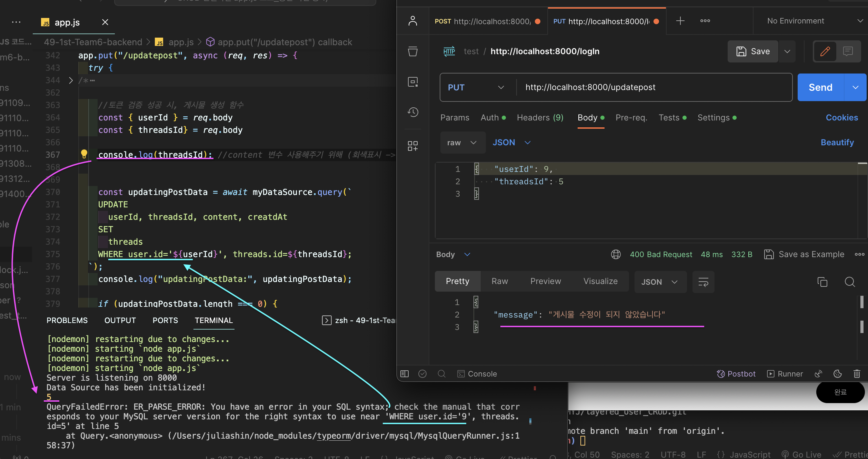Search the response with magnifier icon

pyautogui.click(x=850, y=282)
